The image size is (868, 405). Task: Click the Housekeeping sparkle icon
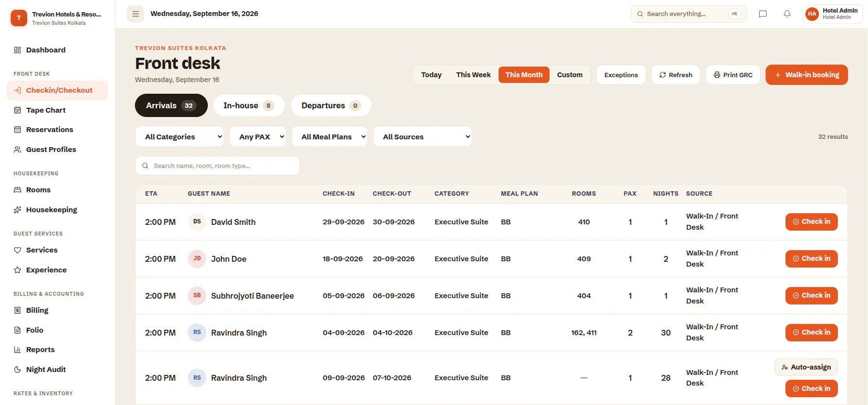coord(17,210)
